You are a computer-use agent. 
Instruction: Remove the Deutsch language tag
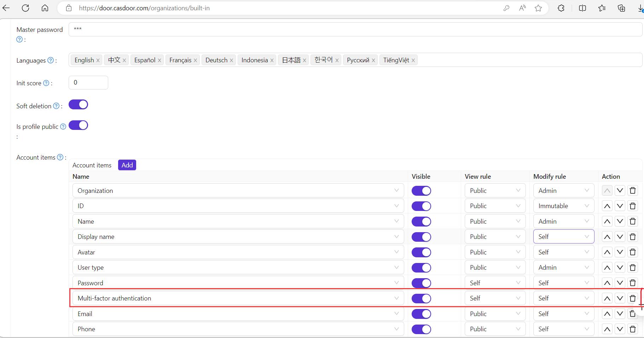[231, 61]
